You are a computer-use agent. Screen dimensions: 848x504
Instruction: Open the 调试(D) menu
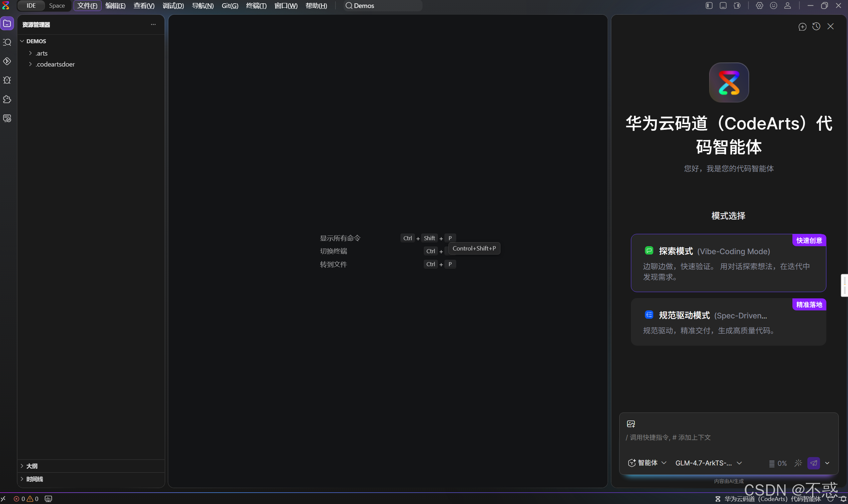(x=173, y=5)
